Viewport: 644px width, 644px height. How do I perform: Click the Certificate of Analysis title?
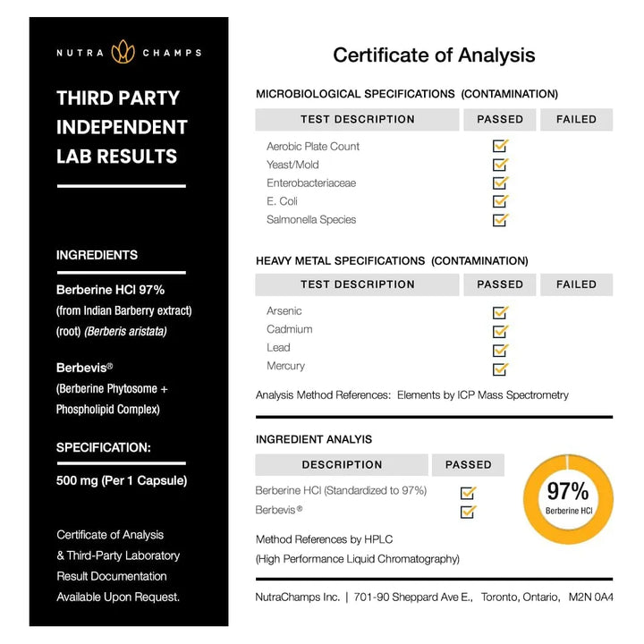pos(434,55)
